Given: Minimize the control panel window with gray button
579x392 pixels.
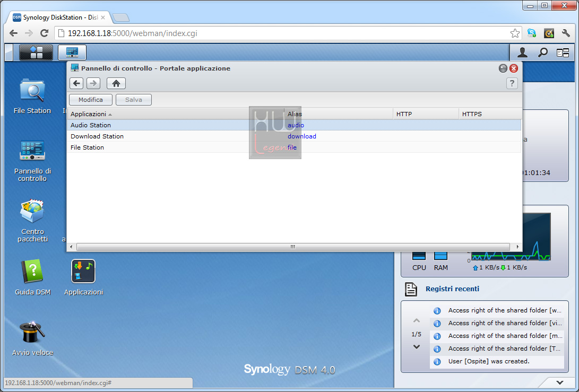Looking at the screenshot, I should point(503,68).
